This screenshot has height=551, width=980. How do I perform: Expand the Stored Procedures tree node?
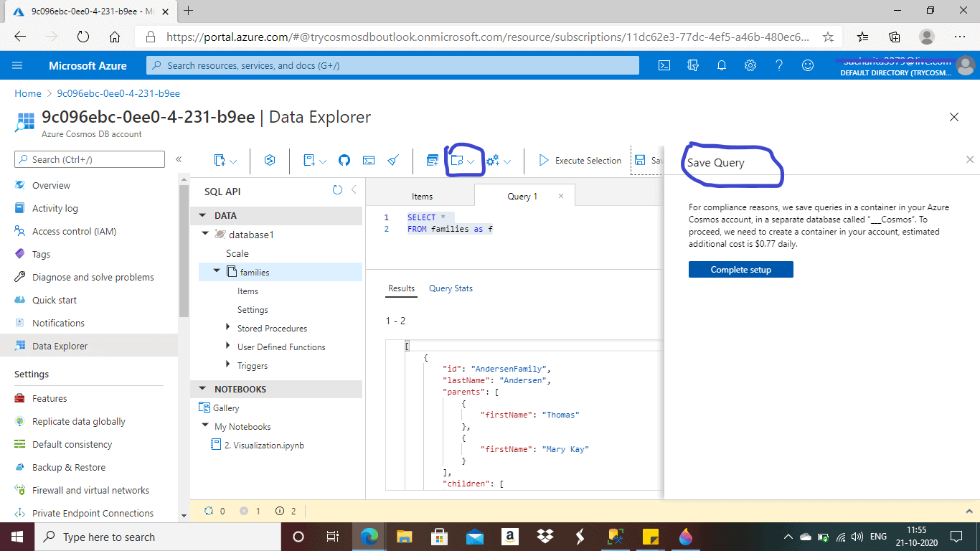point(228,328)
